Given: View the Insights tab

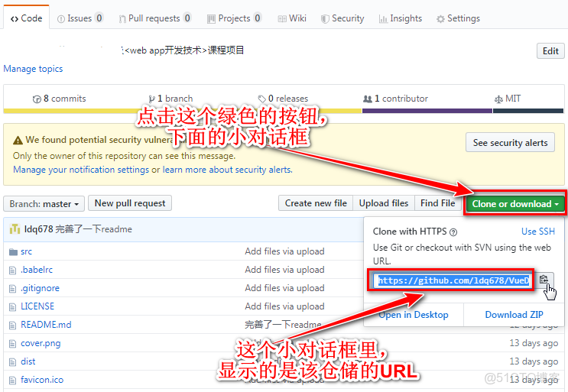Looking at the screenshot, I should 401,18.
